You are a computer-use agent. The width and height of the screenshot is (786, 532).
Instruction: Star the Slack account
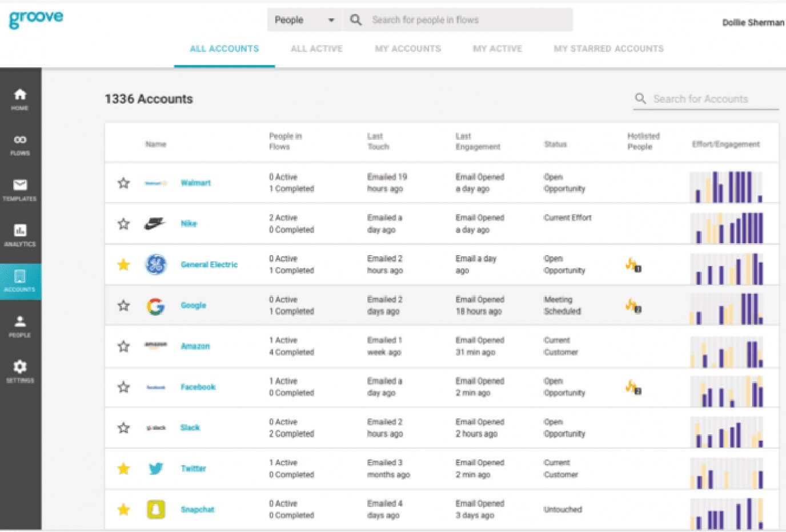click(x=123, y=428)
